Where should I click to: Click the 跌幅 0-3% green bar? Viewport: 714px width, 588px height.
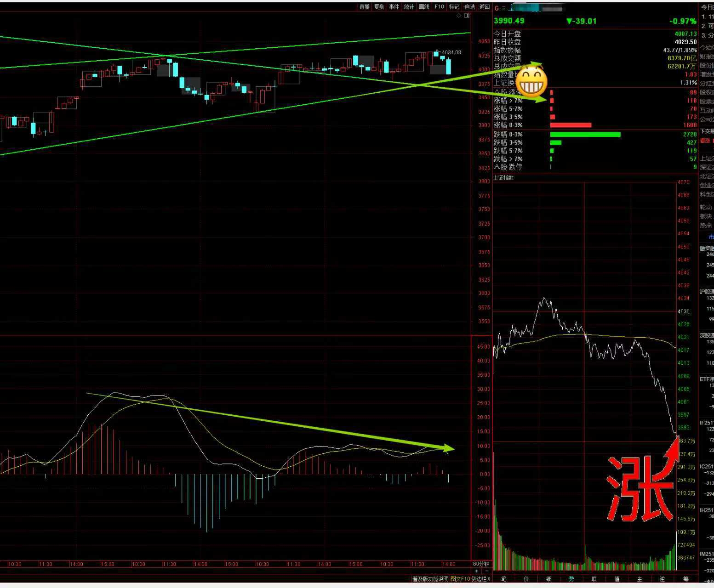point(585,135)
